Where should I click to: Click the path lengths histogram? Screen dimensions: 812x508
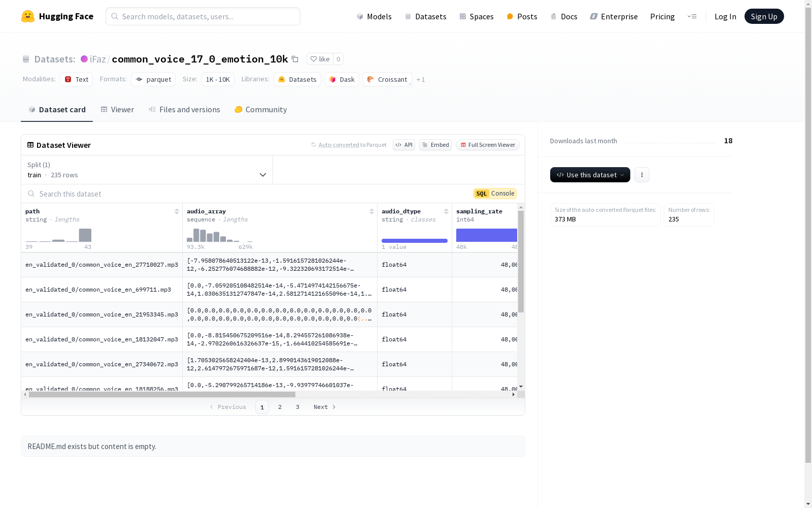point(58,235)
